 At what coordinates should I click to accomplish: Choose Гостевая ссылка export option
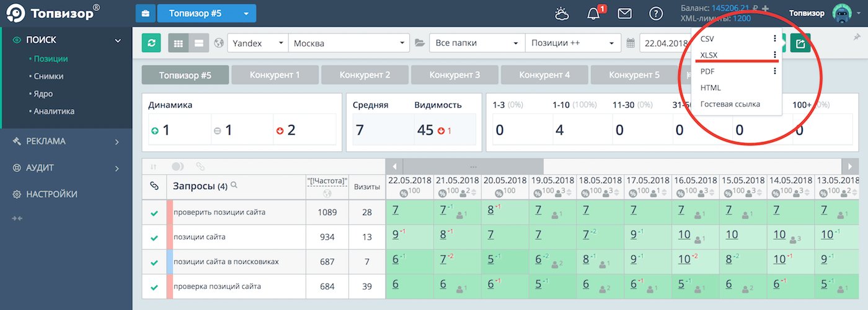(730, 104)
